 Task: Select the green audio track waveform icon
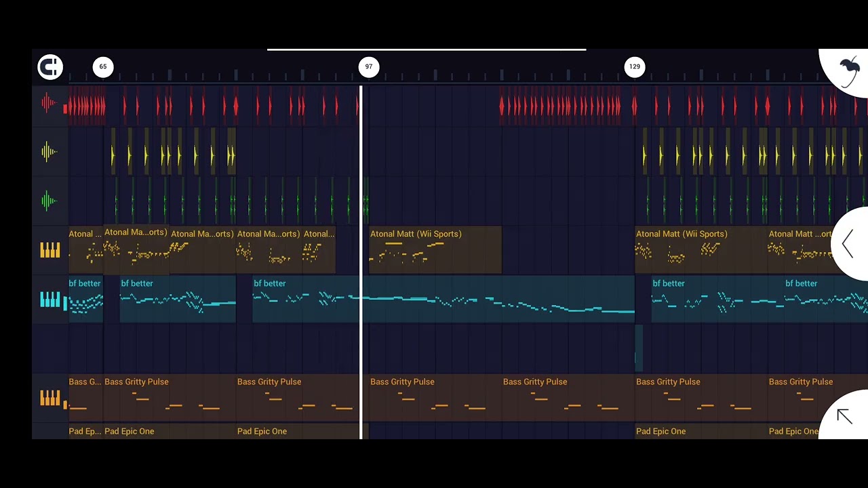click(x=50, y=201)
